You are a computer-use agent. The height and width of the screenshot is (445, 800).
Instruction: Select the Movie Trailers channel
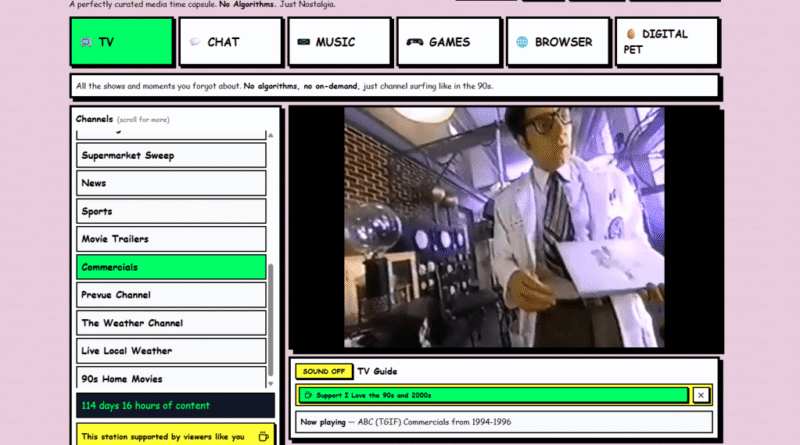click(171, 239)
